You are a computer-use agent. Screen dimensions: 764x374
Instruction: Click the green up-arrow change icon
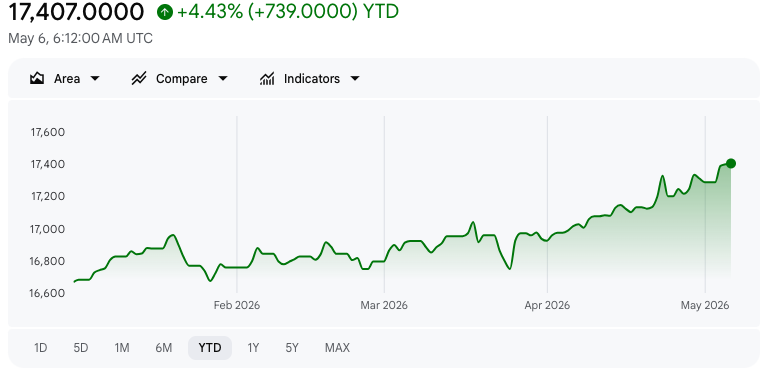coord(165,12)
